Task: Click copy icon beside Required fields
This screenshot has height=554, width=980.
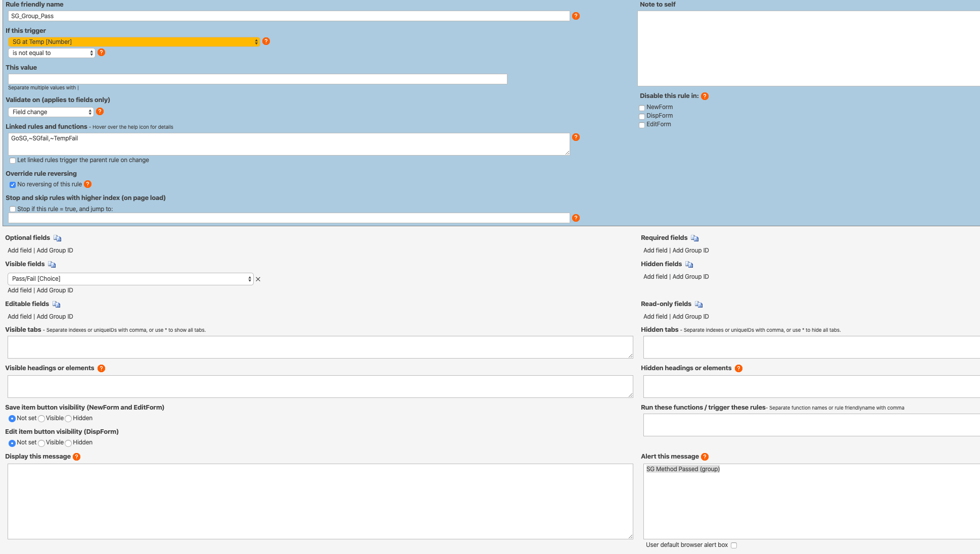Action: [x=695, y=238]
